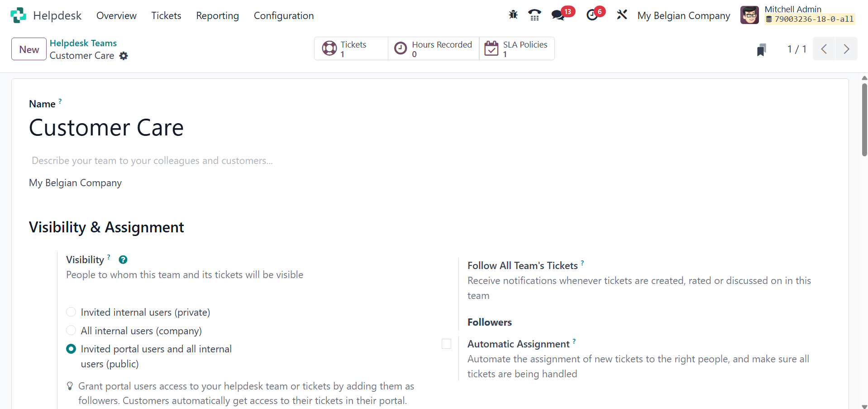Open the Configuration menu
The width and height of the screenshot is (868, 409).
(283, 15)
